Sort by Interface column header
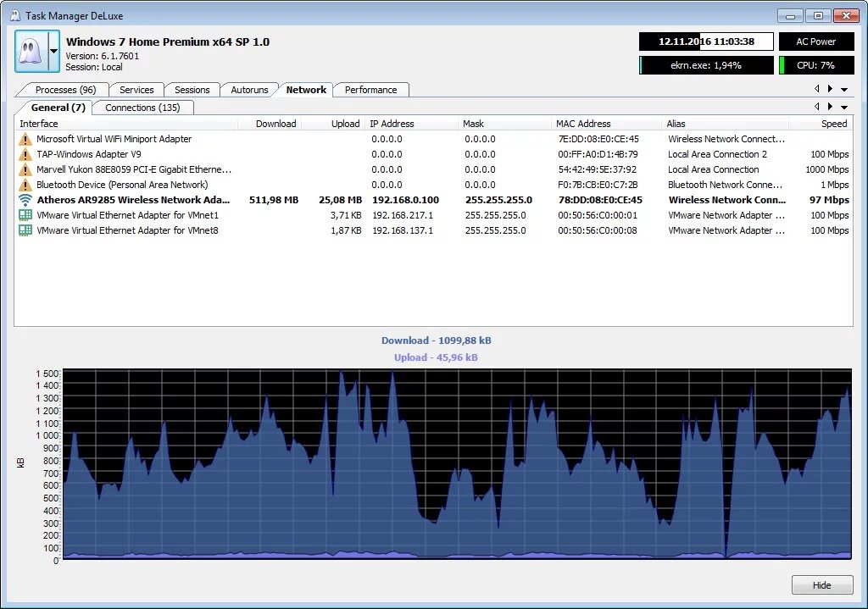This screenshot has height=609, width=868. click(126, 124)
